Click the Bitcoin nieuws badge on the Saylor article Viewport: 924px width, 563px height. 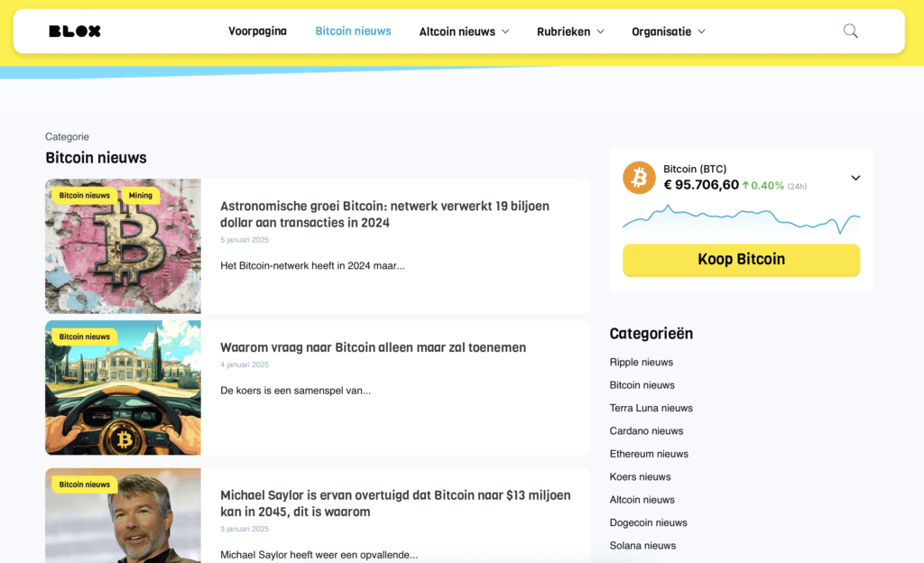pyautogui.click(x=83, y=485)
